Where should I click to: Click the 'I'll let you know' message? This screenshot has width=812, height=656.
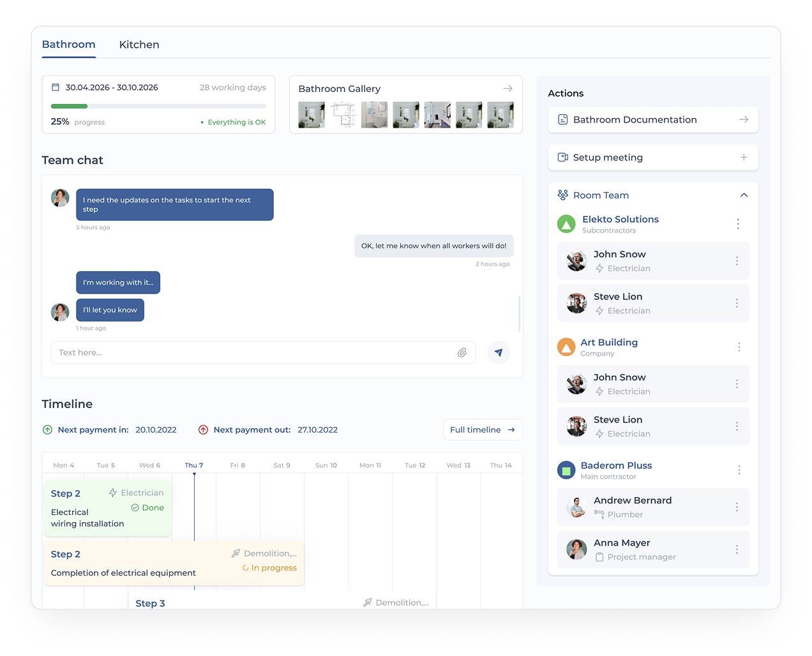pyautogui.click(x=110, y=310)
